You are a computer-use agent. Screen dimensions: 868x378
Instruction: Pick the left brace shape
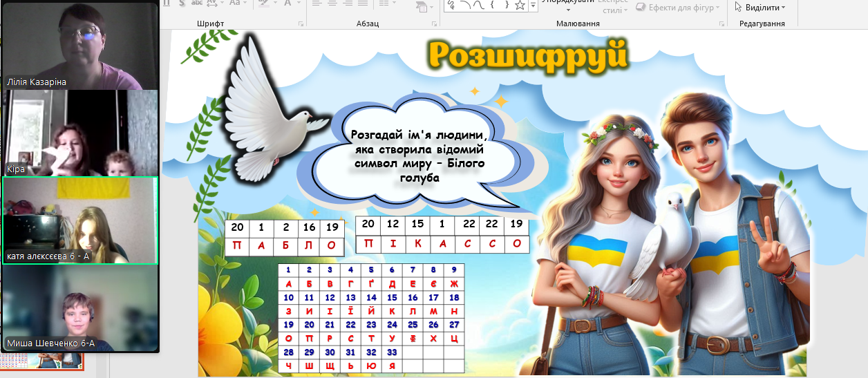point(493,4)
